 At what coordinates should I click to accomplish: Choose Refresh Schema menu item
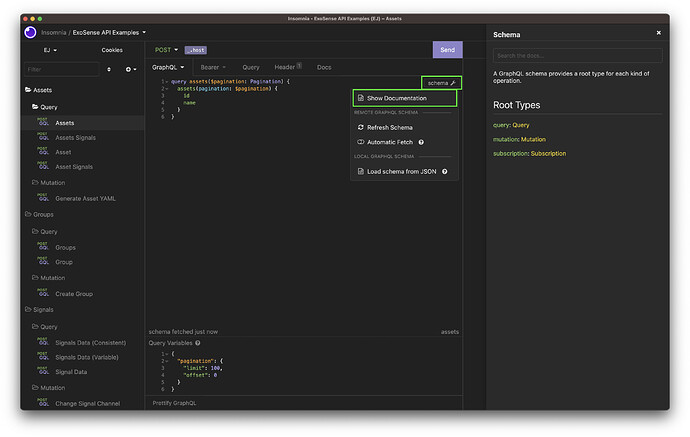[404, 127]
